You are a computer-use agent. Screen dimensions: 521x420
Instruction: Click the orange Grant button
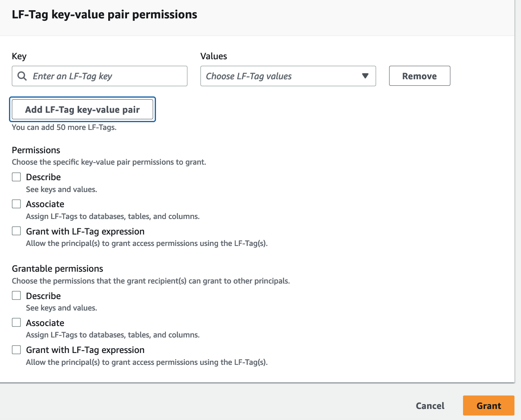[x=488, y=405]
